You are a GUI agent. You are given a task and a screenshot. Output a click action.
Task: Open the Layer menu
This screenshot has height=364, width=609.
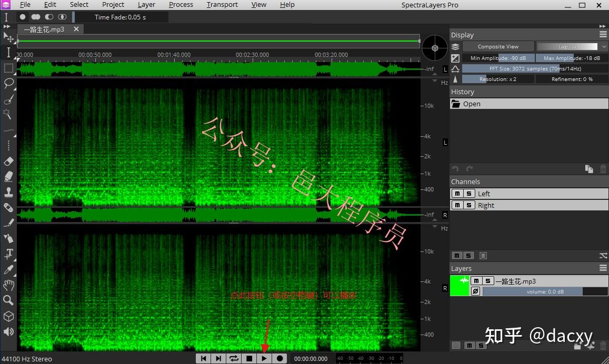(146, 5)
